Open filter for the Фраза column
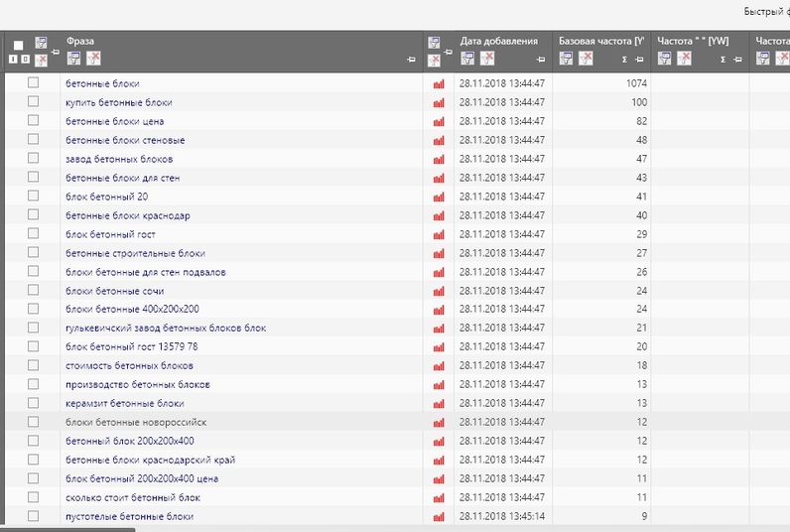Image resolution: width=790 pixels, height=532 pixels. pos(74,59)
